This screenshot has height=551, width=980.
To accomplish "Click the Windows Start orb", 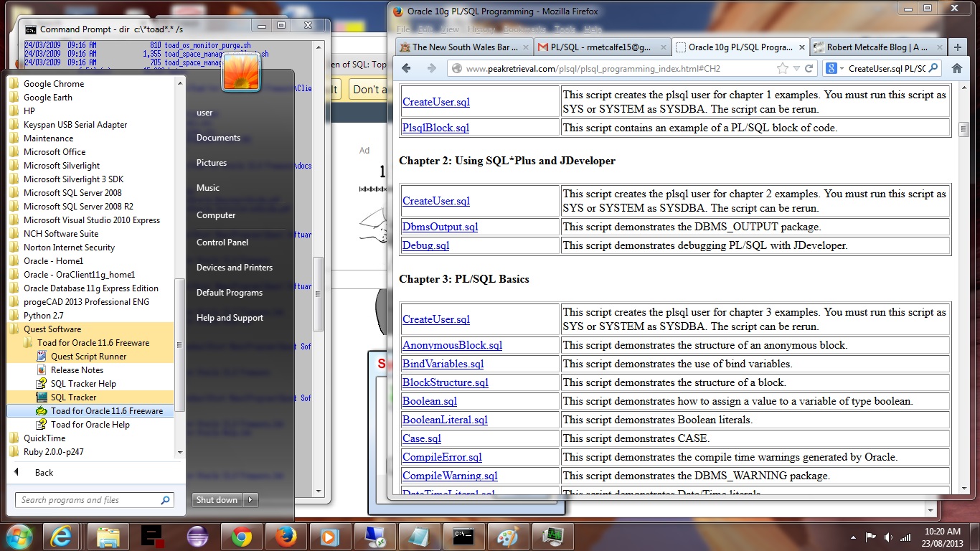I will pyautogui.click(x=19, y=536).
